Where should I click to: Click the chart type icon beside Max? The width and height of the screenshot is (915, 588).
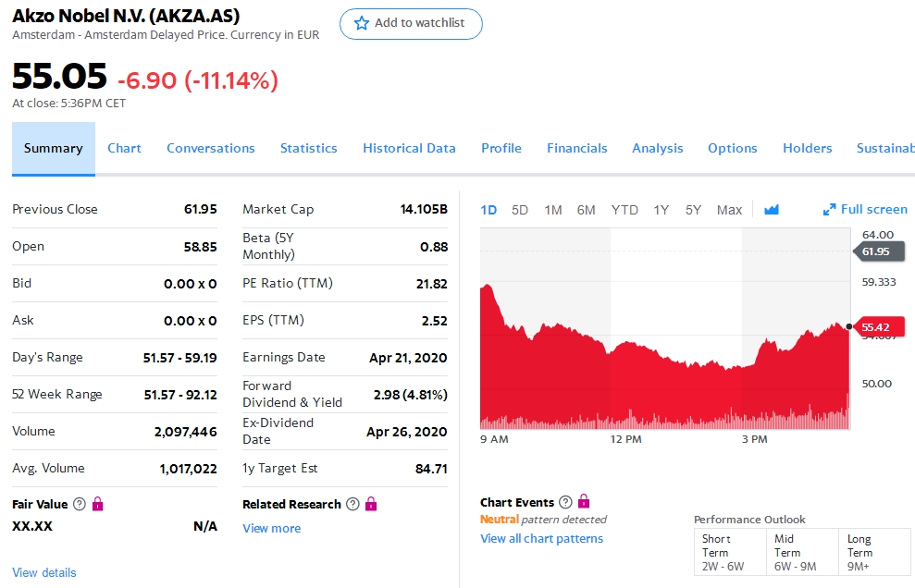coord(772,210)
